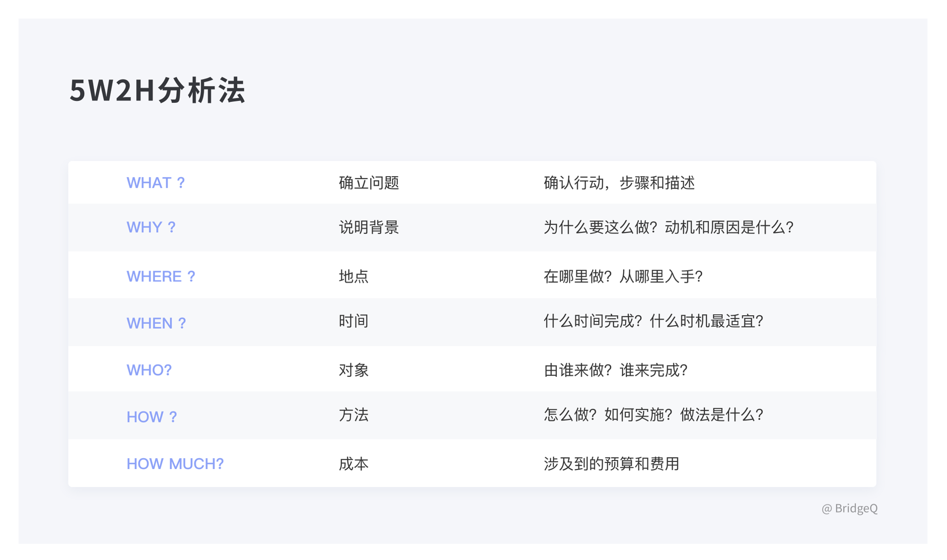Select the WHAT ? label
947x560 pixels.
coord(155,183)
